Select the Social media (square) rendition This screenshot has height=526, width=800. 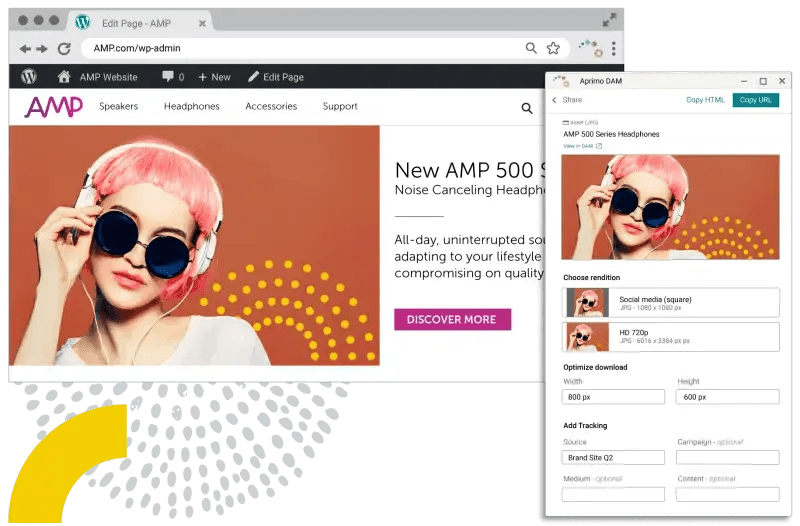coord(670,303)
